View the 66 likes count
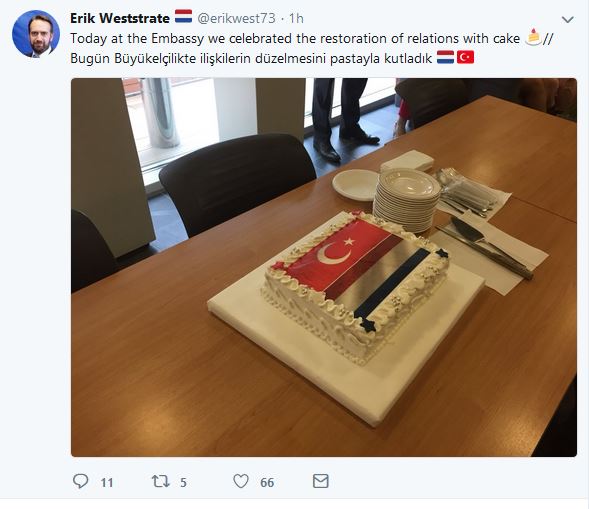Screen dimensions: 589x509 click(267, 482)
